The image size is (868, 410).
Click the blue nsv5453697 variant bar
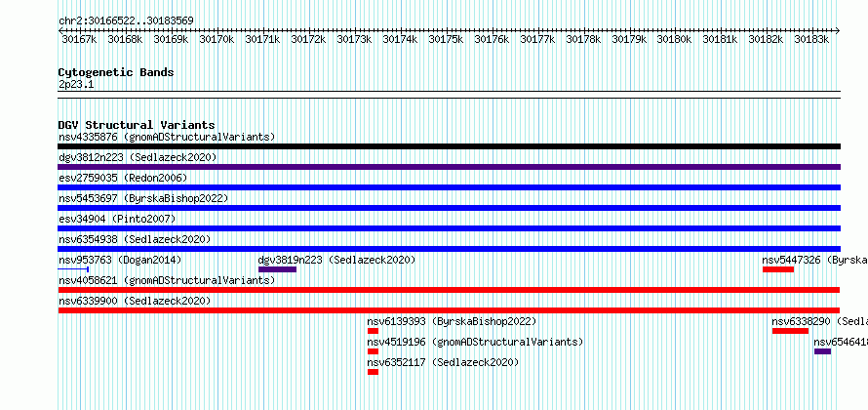[449, 208]
